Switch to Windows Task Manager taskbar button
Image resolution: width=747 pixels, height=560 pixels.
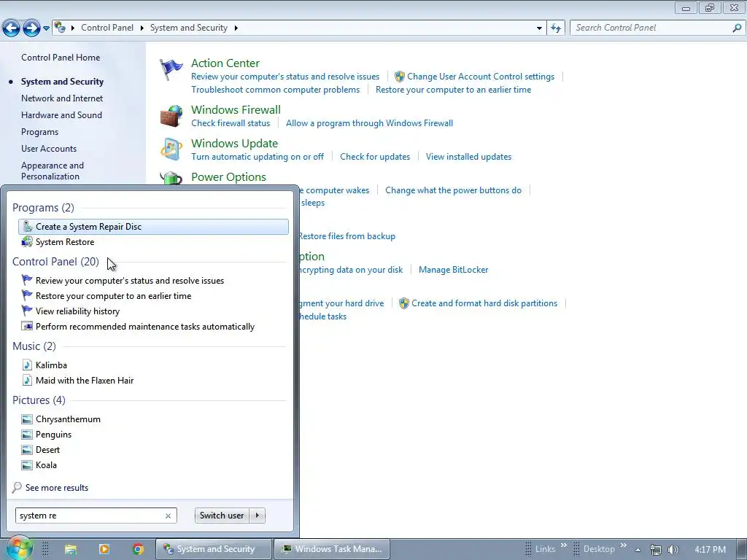(332, 549)
